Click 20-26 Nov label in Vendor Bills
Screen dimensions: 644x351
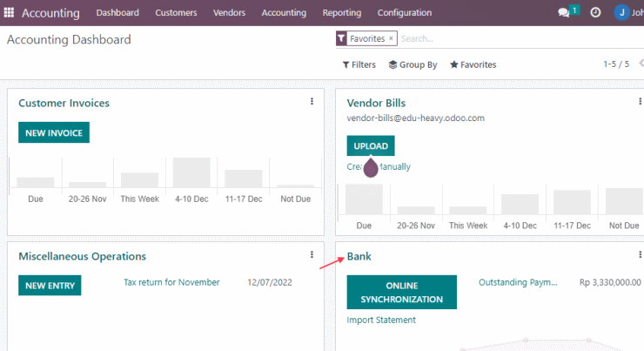point(416,226)
